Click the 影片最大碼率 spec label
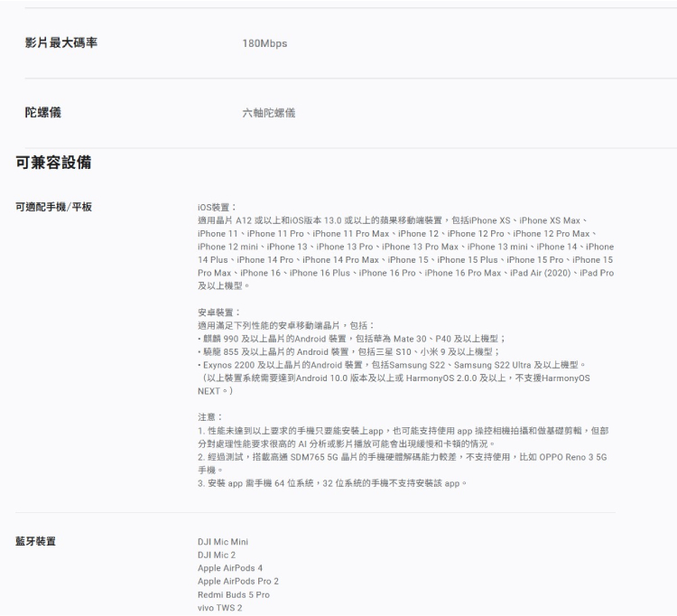The height and width of the screenshot is (616, 677). pyautogui.click(x=61, y=42)
